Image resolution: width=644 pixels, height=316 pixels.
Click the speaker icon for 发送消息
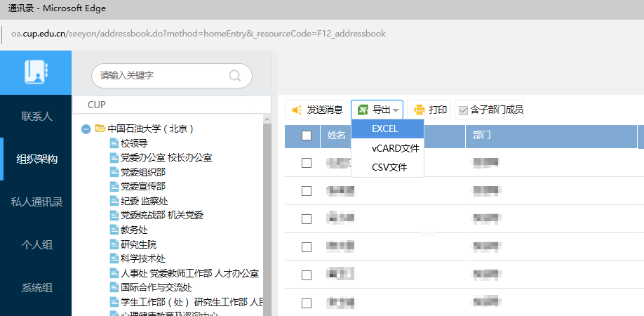tap(297, 110)
